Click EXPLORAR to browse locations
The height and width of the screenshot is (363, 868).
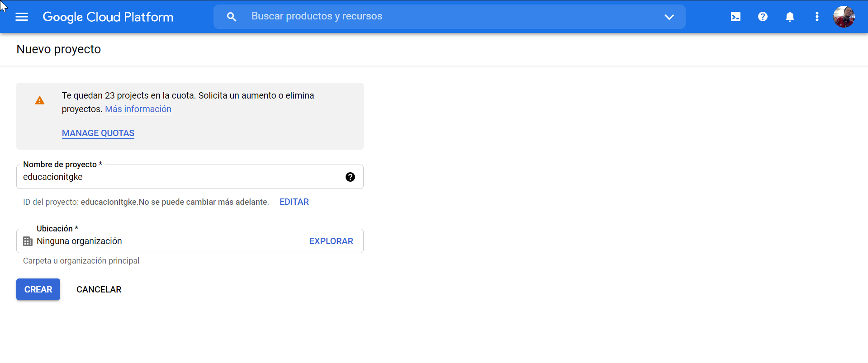click(331, 241)
